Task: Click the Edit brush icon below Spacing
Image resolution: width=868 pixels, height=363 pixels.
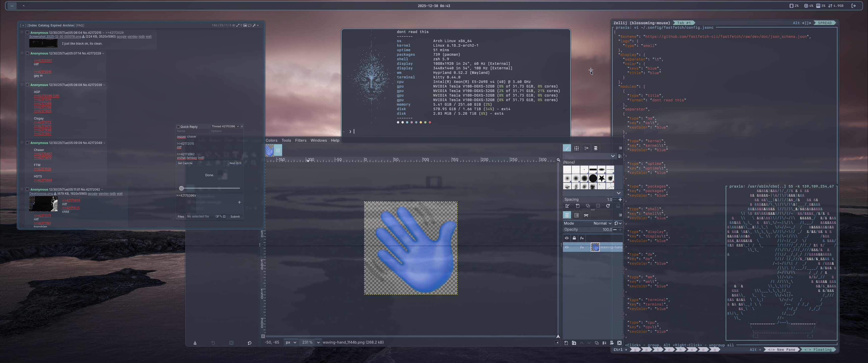Action: tap(567, 206)
